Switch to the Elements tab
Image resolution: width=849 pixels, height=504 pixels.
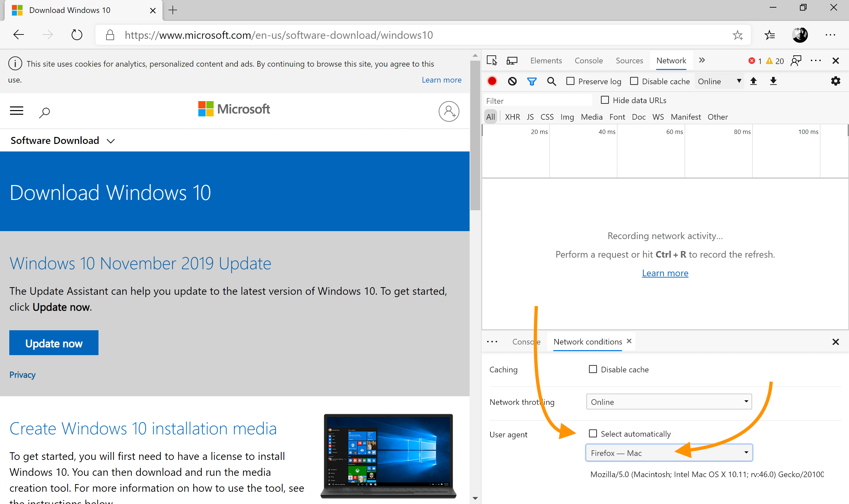pos(546,60)
